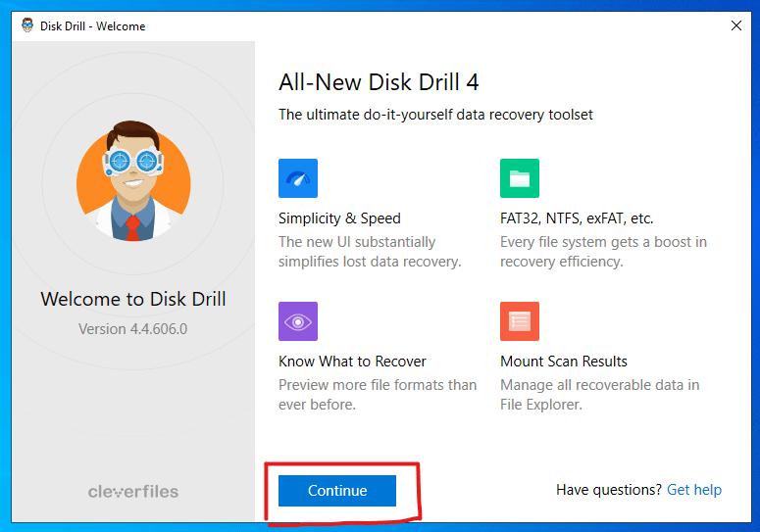
Task: Click "The new UI substantially simplifies" description
Action: point(370,252)
